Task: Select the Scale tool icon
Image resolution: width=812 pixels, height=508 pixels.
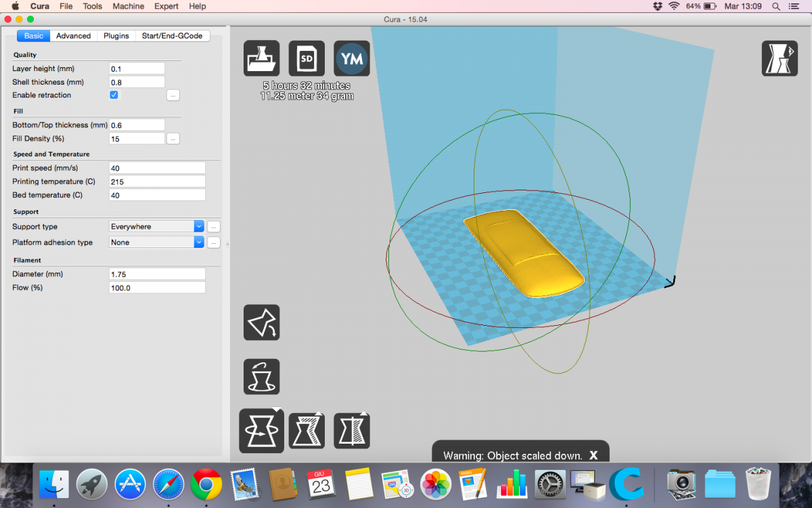Action: coord(307,431)
